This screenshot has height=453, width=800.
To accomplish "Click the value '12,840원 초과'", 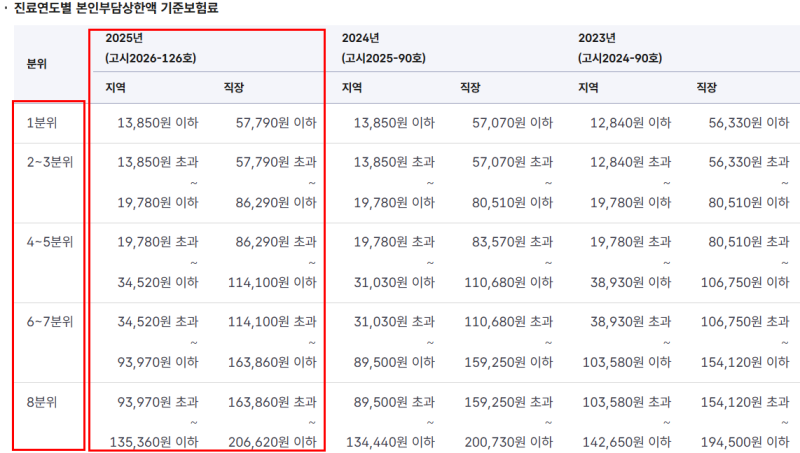I will click(631, 162).
